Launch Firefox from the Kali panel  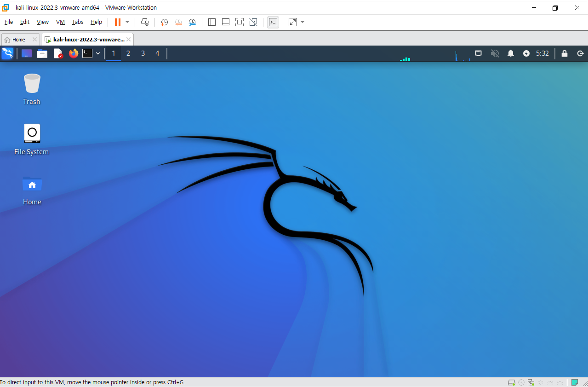[74, 53]
